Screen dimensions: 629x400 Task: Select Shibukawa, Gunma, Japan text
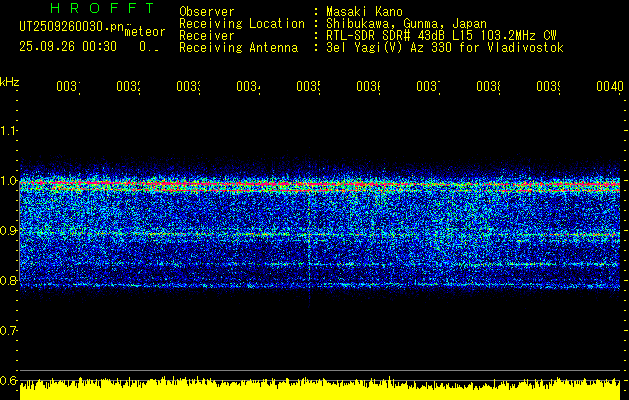pyautogui.click(x=406, y=23)
